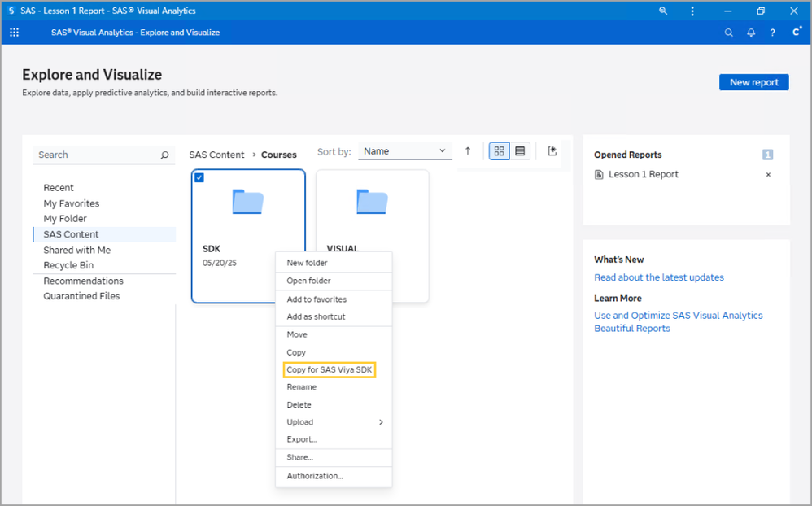Open the Sort by Name dropdown
812x506 pixels.
click(405, 151)
